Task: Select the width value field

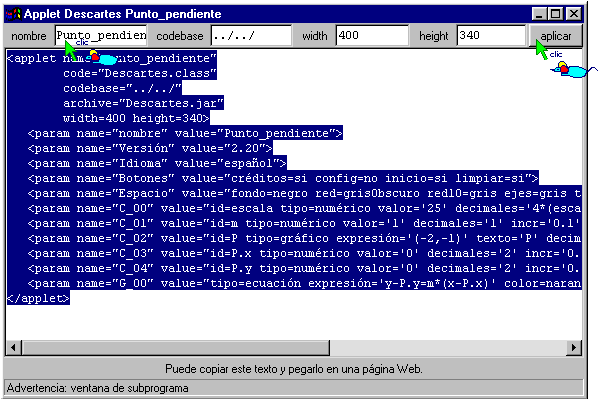Action: click(x=372, y=36)
